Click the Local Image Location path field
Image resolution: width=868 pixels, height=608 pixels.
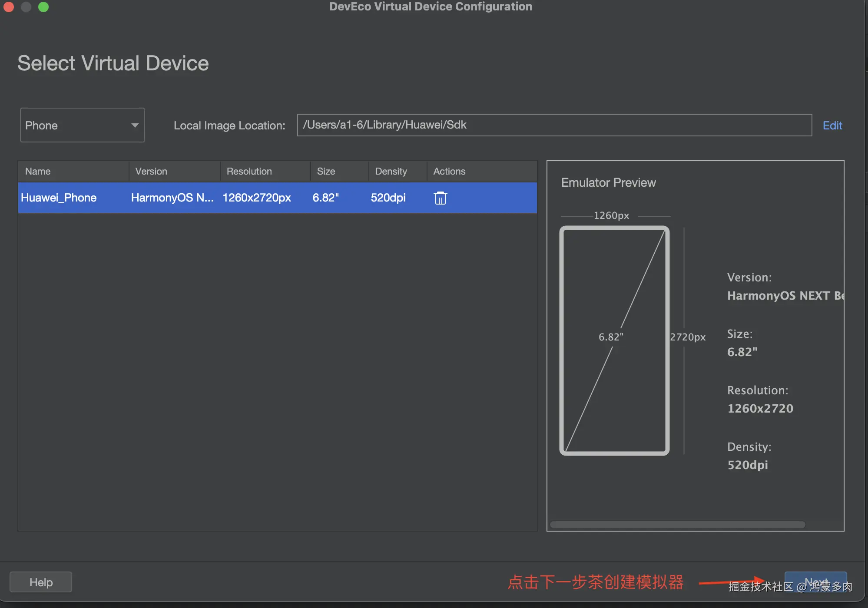click(554, 125)
